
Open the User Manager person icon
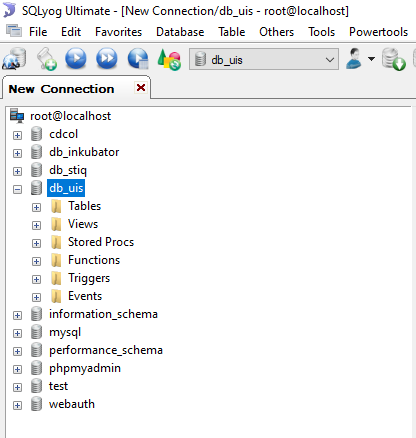(x=354, y=59)
